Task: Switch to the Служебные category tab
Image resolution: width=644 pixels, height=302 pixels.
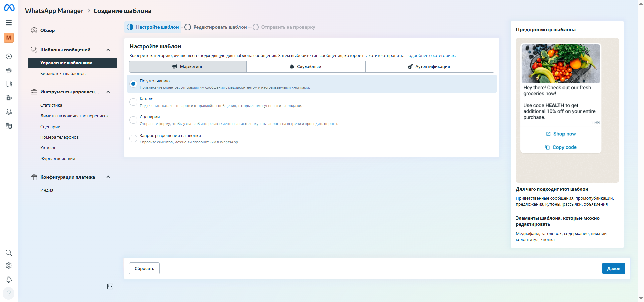Action: tap(306, 67)
